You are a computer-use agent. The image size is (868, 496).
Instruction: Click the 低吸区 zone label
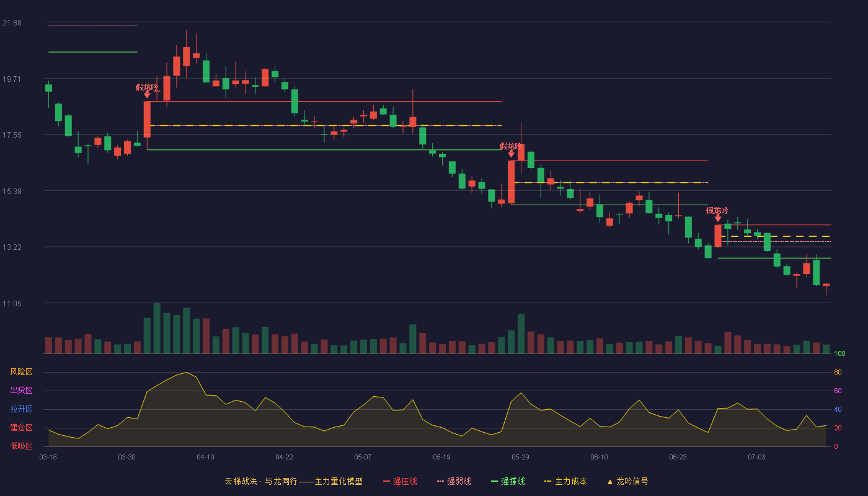(x=21, y=446)
